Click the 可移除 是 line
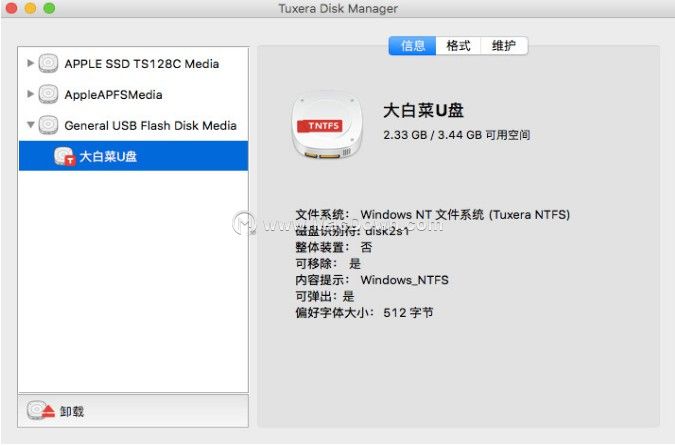675x446 pixels. tap(328, 263)
